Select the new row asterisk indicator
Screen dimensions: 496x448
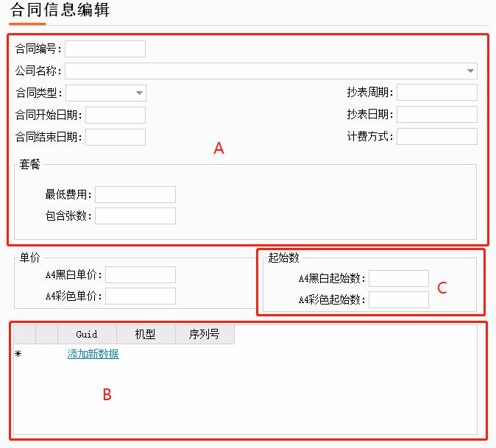point(18,353)
